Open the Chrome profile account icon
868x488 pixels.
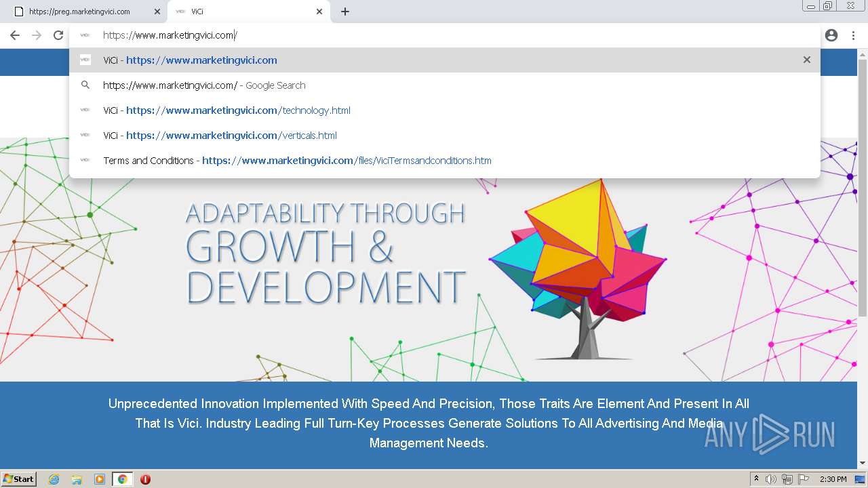(x=831, y=35)
